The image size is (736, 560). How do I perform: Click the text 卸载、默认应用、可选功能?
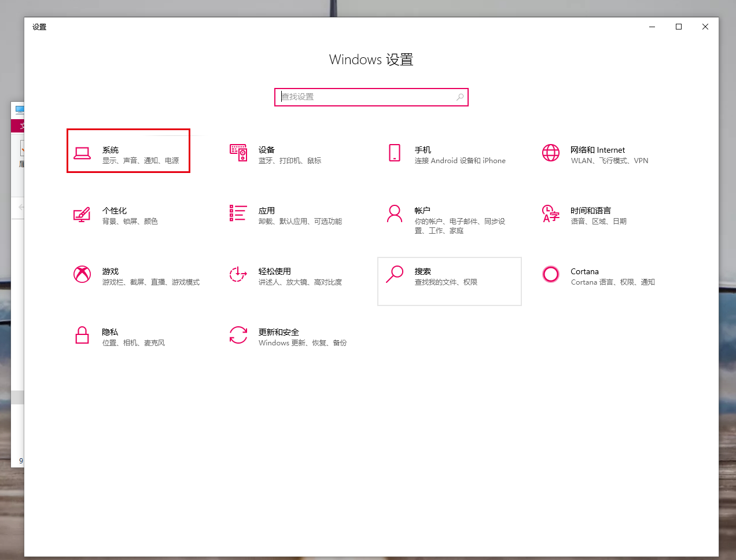point(300,222)
